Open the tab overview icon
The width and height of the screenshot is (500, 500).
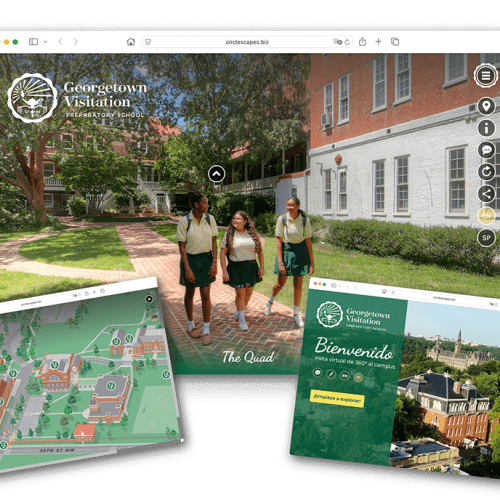pyautogui.click(x=395, y=42)
